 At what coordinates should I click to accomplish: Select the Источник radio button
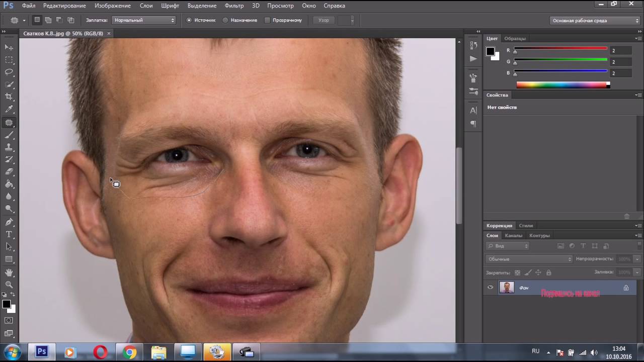click(189, 20)
